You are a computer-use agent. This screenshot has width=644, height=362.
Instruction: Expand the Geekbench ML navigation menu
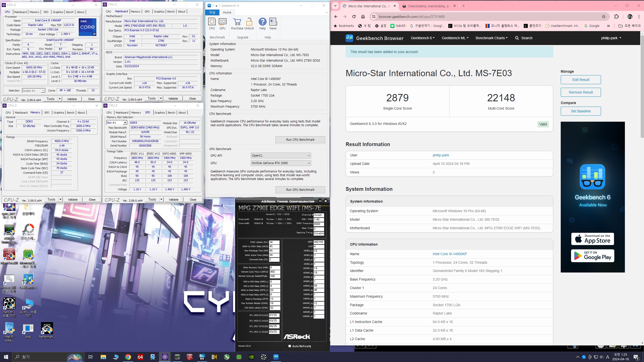point(455,38)
